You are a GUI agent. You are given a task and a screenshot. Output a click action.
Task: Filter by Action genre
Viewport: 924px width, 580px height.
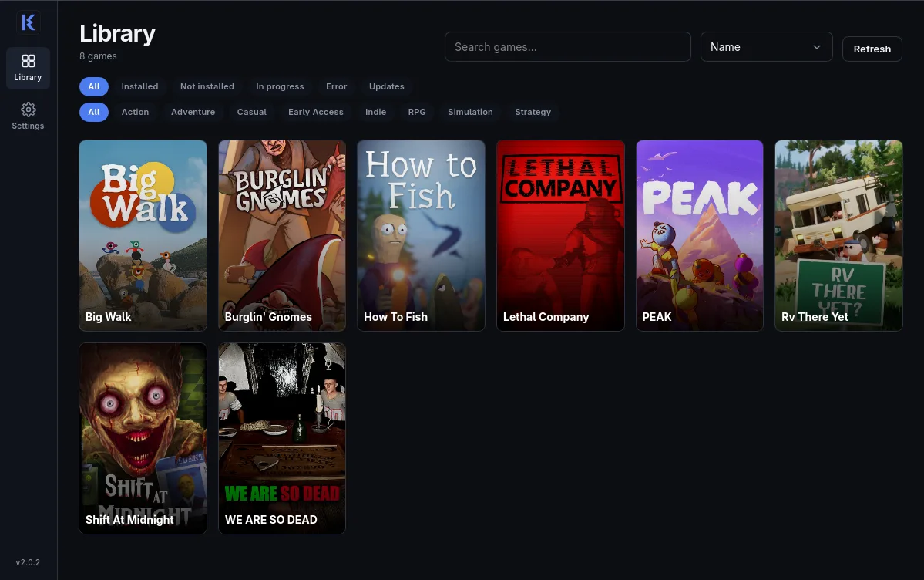click(x=135, y=112)
